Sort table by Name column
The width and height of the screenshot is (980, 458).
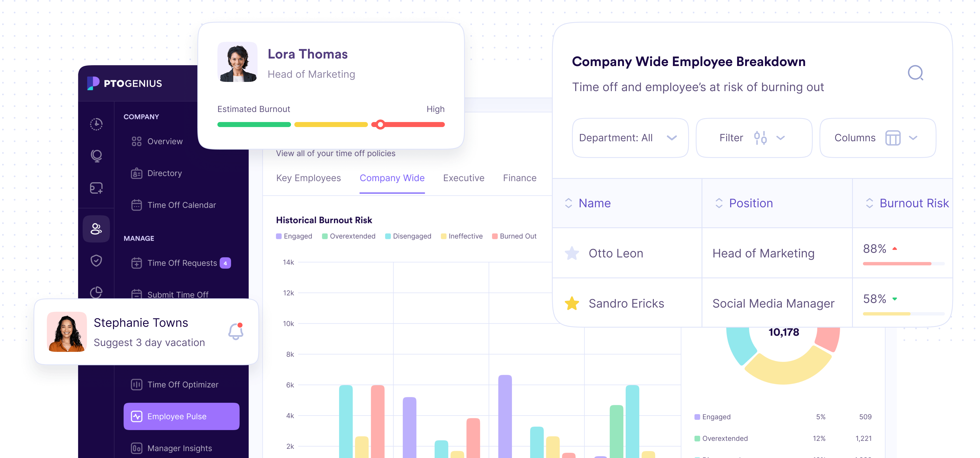pyautogui.click(x=588, y=203)
